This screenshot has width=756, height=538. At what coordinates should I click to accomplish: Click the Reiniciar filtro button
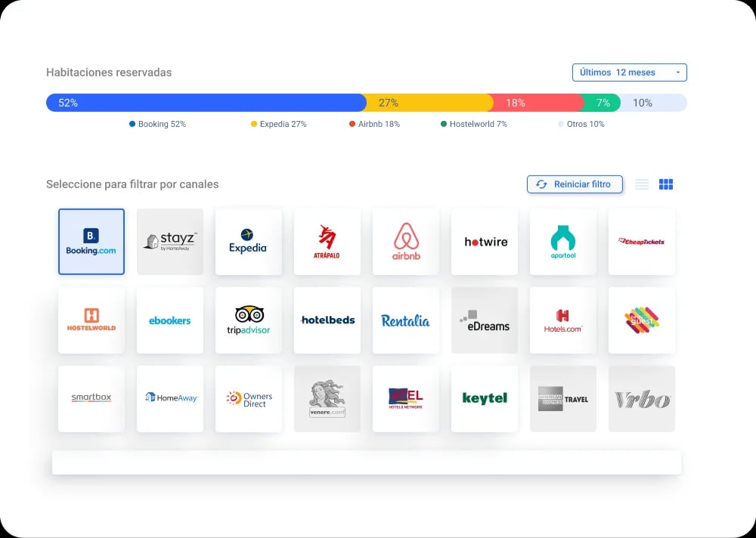(x=575, y=184)
